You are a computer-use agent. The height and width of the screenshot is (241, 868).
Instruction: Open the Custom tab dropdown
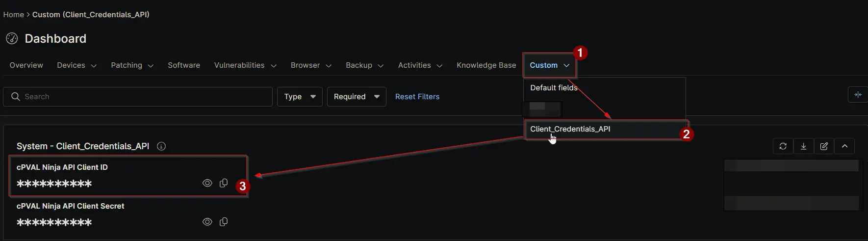tap(549, 65)
